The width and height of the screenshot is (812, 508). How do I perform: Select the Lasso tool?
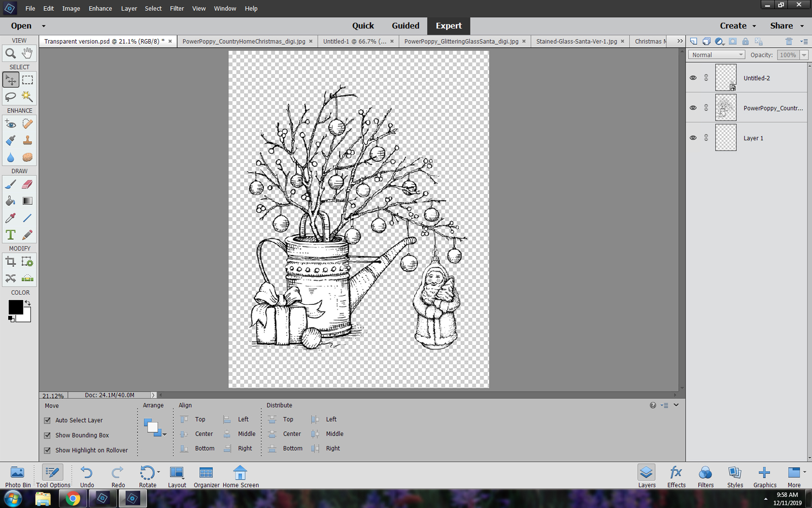pos(11,97)
